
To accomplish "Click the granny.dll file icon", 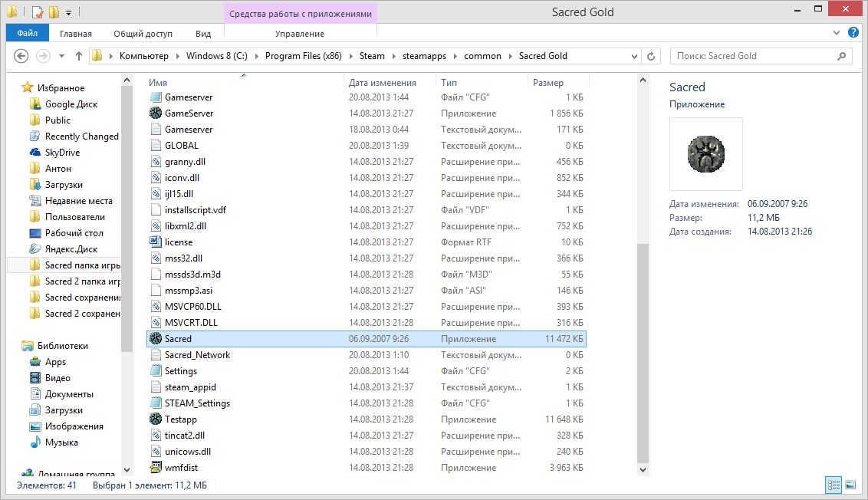I will pos(156,162).
